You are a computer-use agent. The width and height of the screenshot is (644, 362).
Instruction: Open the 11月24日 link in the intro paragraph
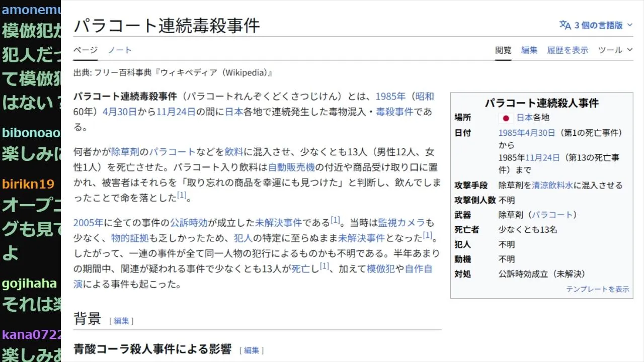176,112
